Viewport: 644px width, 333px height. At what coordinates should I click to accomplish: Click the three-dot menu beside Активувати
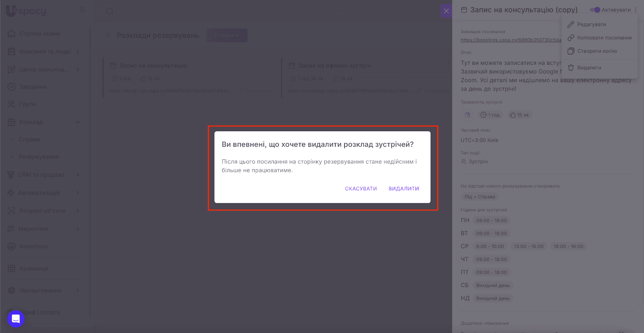click(636, 10)
